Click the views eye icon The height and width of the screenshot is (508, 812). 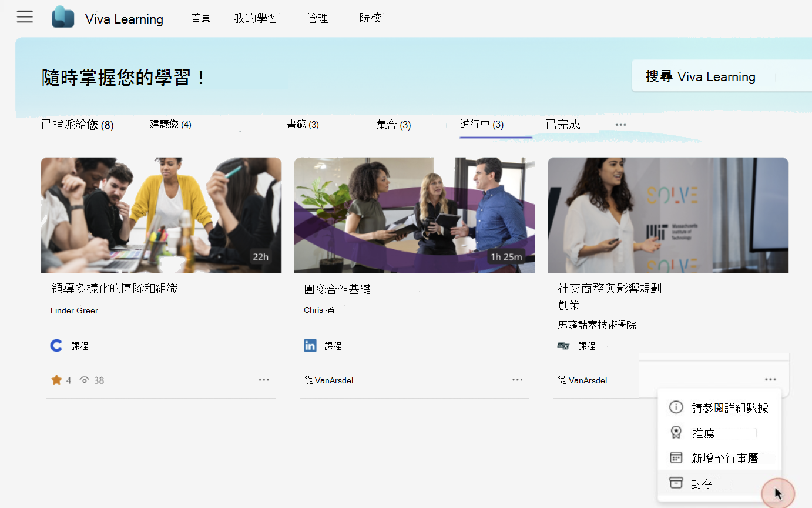(85, 380)
